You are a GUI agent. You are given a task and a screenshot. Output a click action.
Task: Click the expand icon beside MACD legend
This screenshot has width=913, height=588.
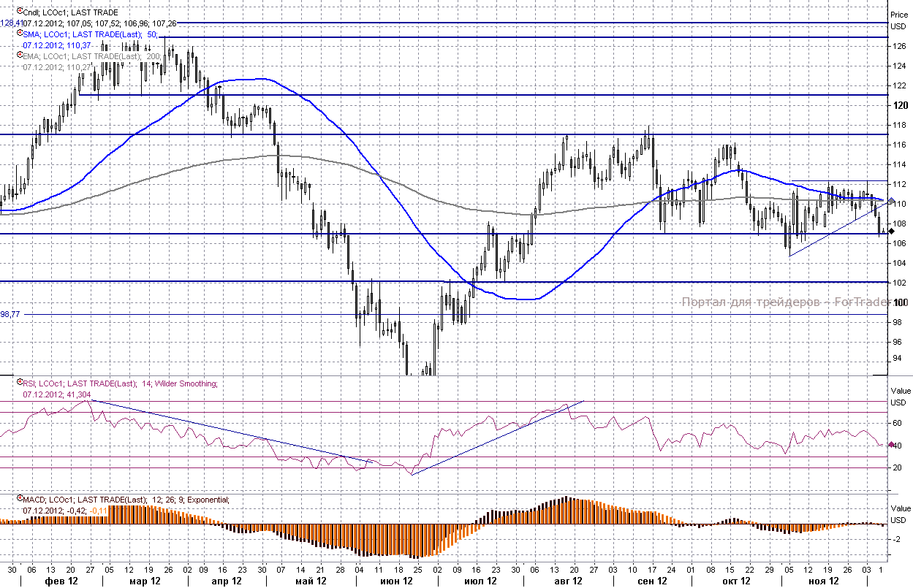(x=19, y=499)
